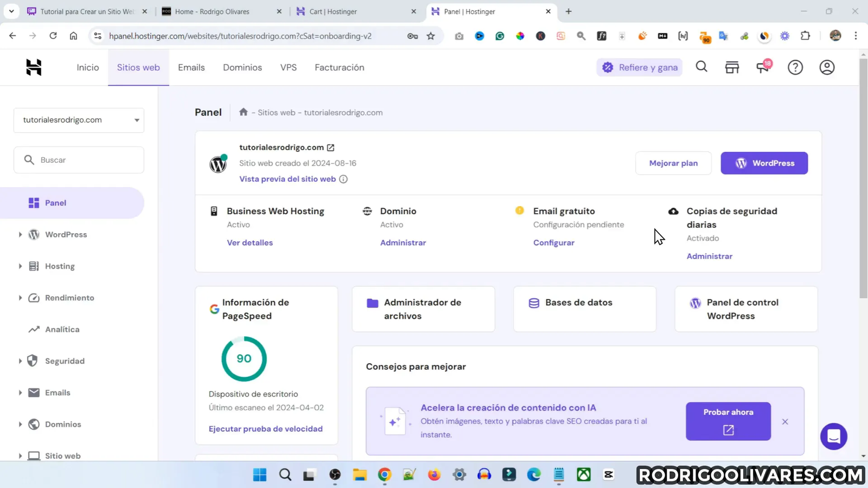
Task: Expand the Seguridad sidebar section
Action: coord(65,361)
